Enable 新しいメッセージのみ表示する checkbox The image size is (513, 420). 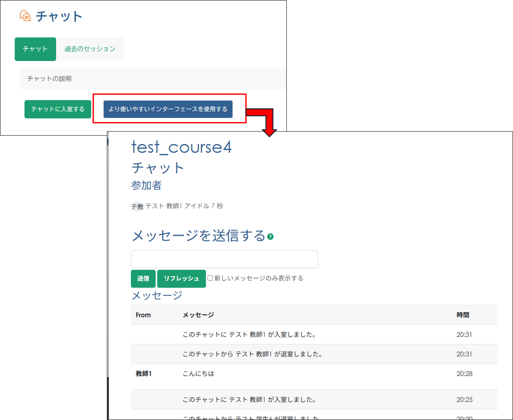point(210,278)
